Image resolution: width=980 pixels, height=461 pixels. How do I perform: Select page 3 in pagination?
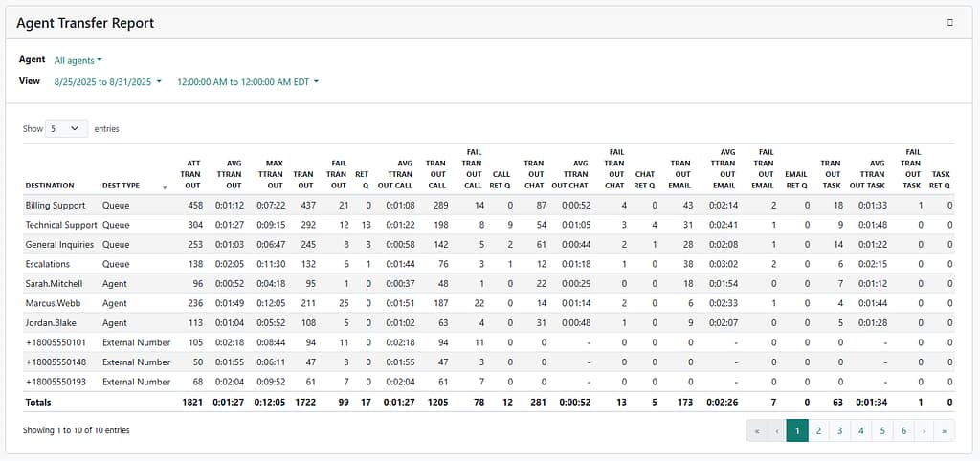point(839,430)
